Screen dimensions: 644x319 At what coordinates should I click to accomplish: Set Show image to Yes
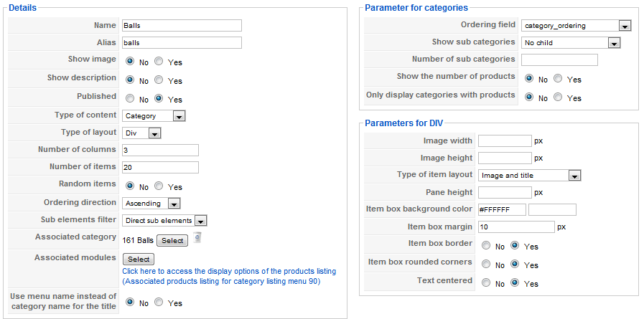coord(159,62)
